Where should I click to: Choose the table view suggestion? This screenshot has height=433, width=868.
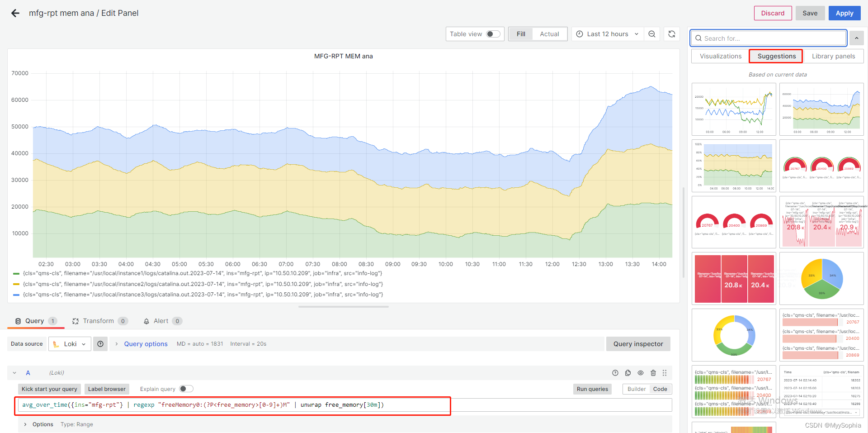click(x=821, y=391)
